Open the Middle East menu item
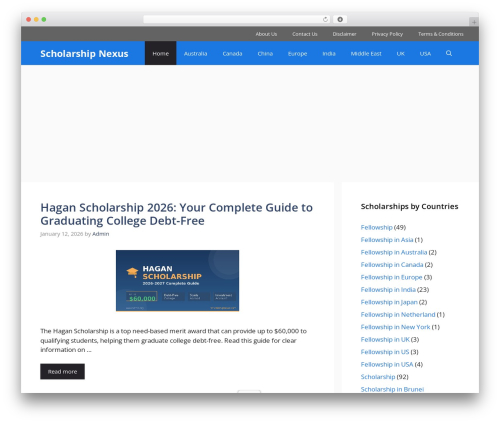500x423 pixels. tap(366, 53)
